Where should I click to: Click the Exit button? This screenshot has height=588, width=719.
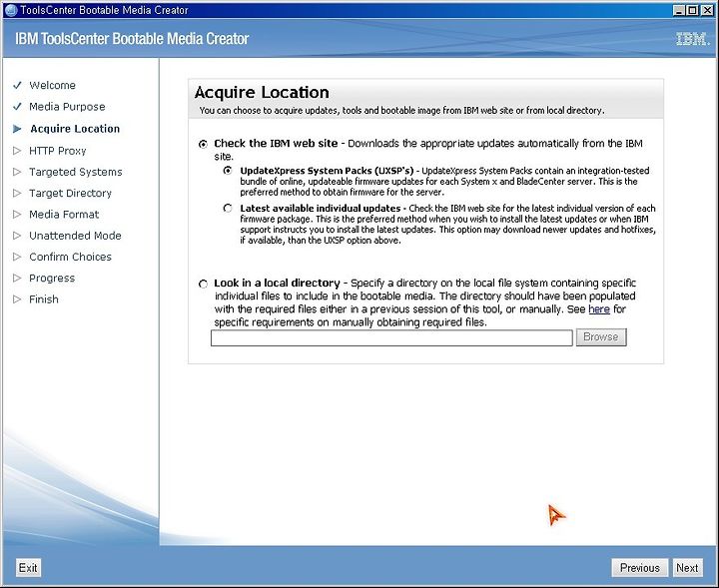[x=28, y=568]
